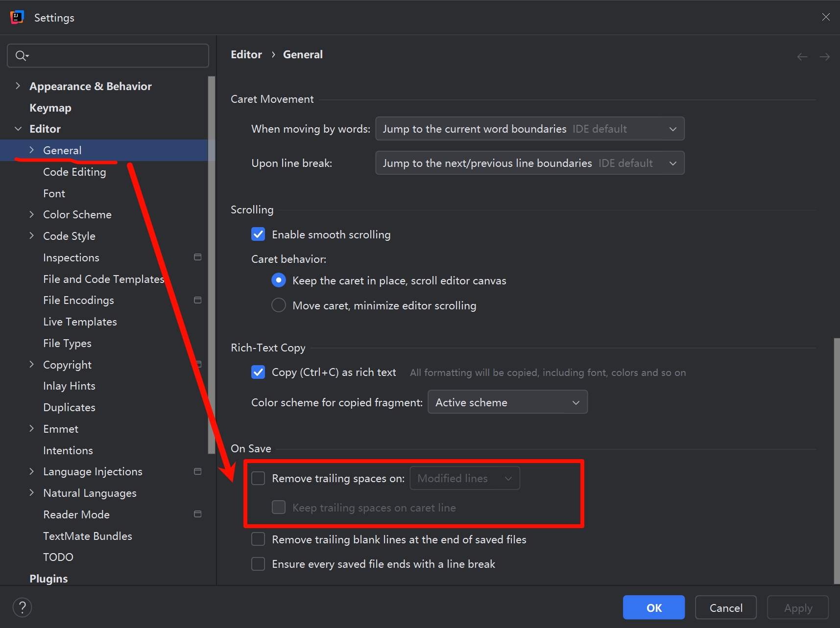The image size is (840, 628).
Task: Click the project-level icon beside File Encodings
Action: [198, 300]
